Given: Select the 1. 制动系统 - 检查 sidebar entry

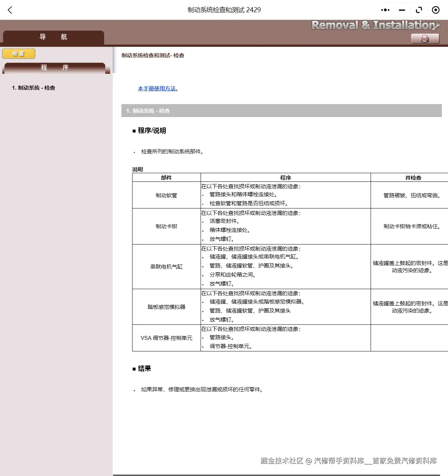Looking at the screenshot, I should [x=33, y=87].
